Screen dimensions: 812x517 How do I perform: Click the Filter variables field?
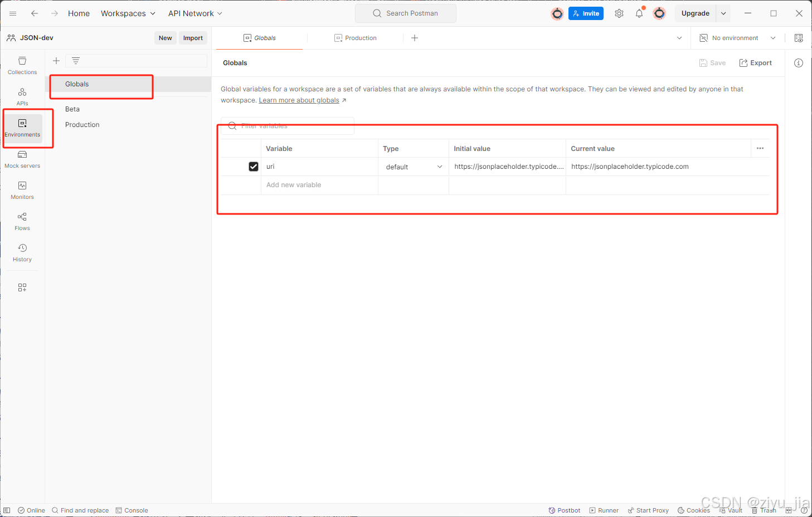(288, 126)
